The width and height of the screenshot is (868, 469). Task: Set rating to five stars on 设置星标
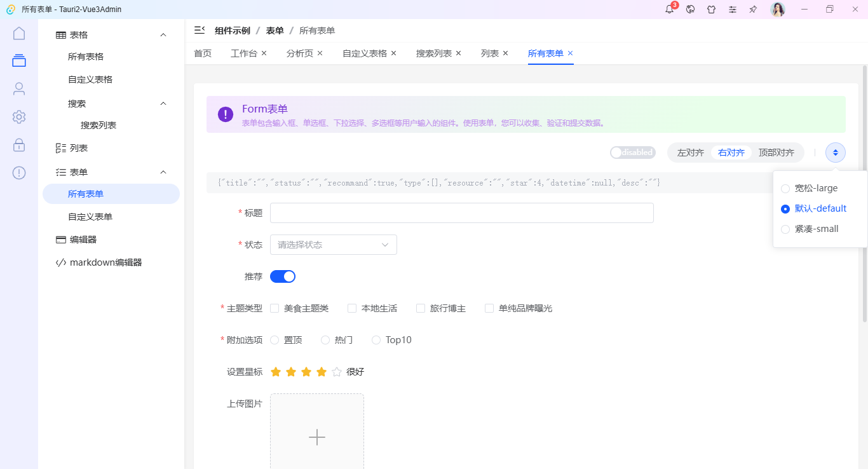pos(336,371)
